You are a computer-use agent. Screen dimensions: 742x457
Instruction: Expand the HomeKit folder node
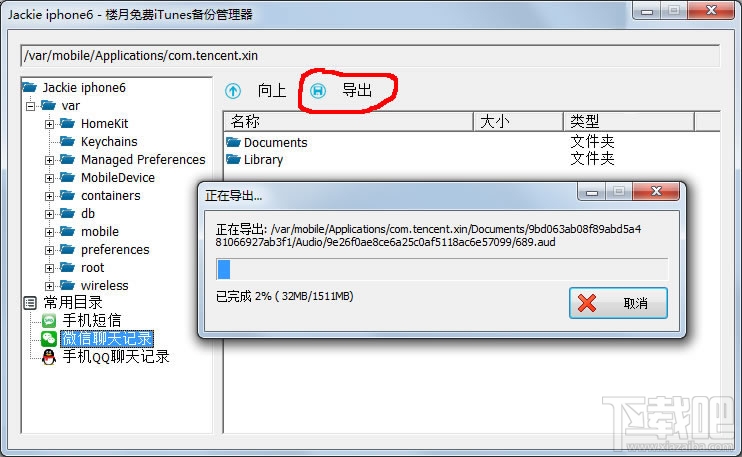tap(49, 124)
